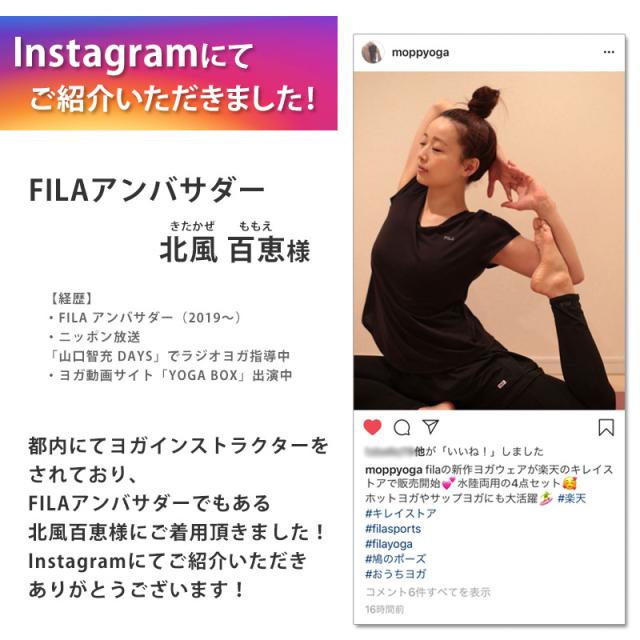Click the Instagram gradient banner heading
Screen dimensions: 640x640
pos(169,73)
